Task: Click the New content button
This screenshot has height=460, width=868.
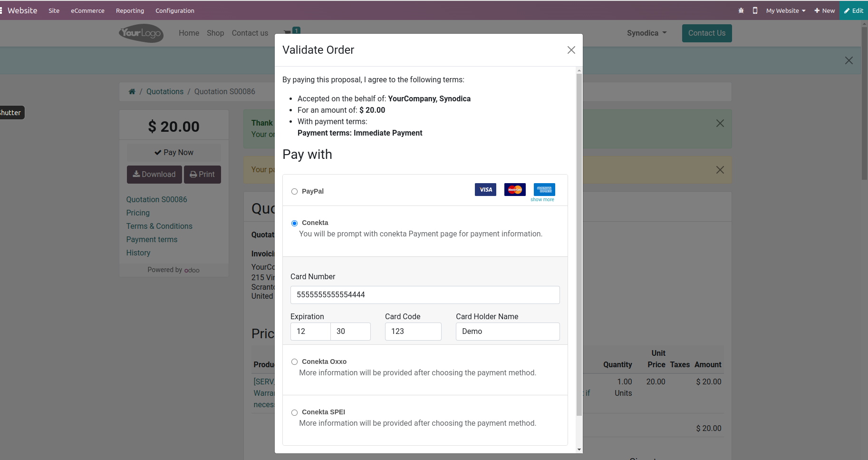Action: pos(825,10)
